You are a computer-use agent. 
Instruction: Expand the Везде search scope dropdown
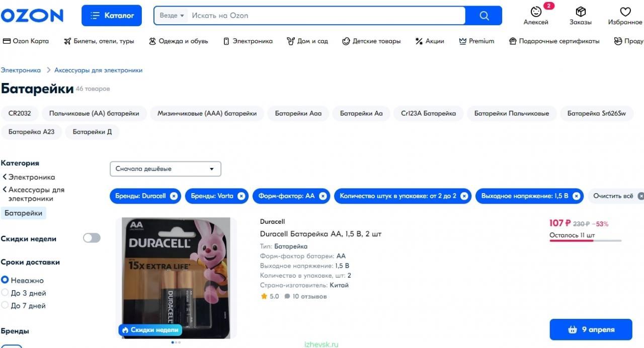[172, 16]
